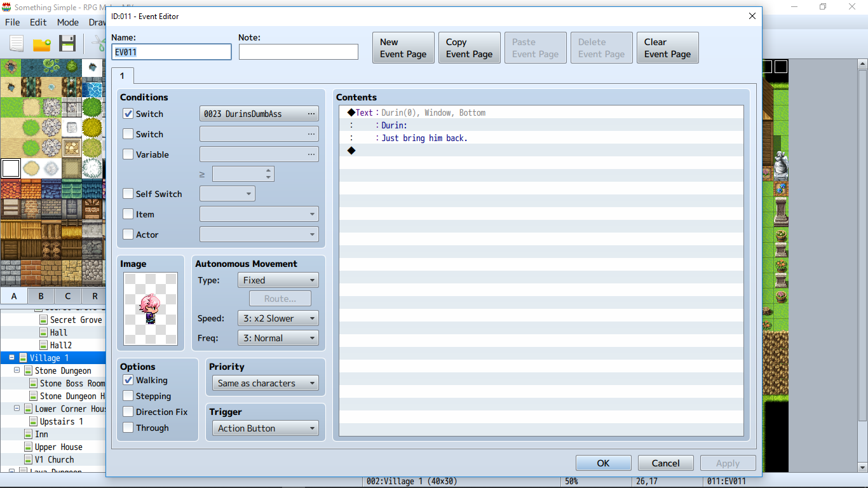
Task: Open the Edit menu
Action: (38, 22)
